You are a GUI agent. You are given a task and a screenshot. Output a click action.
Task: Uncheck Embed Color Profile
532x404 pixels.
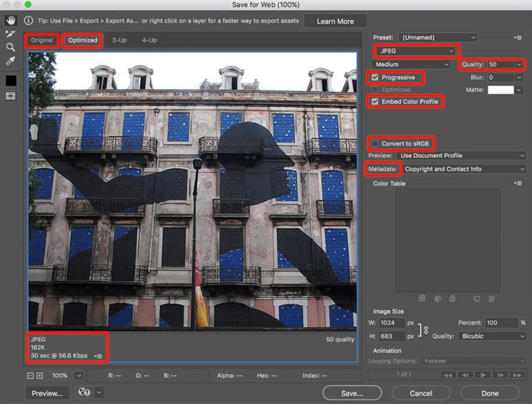375,102
